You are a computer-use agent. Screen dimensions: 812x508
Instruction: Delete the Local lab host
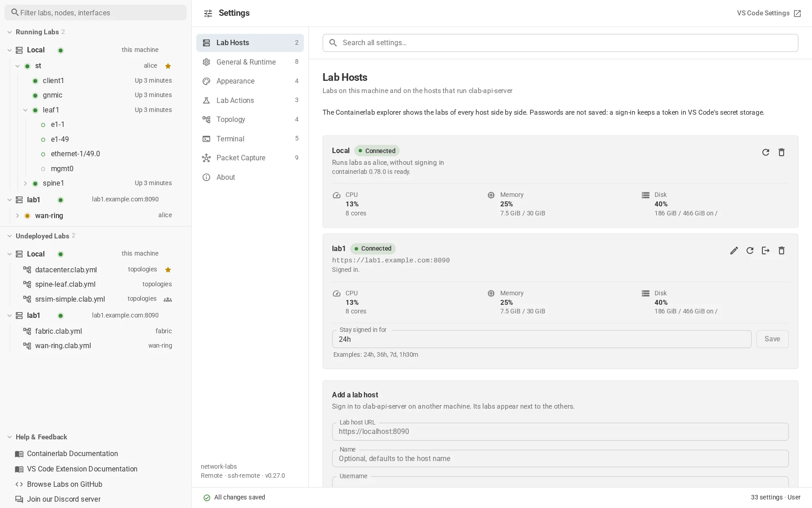point(781,152)
